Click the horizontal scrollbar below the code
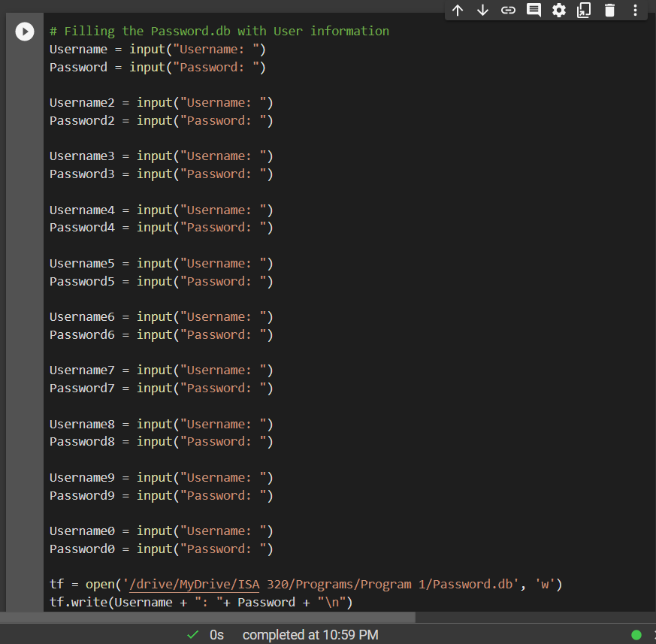Screen dimensions: 656x644 point(207,617)
